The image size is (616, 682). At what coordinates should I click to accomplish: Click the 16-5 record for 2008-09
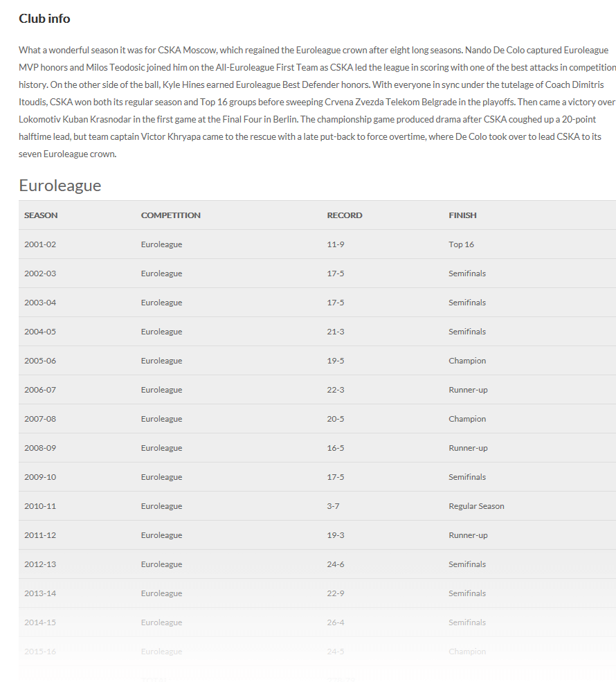[x=335, y=448]
